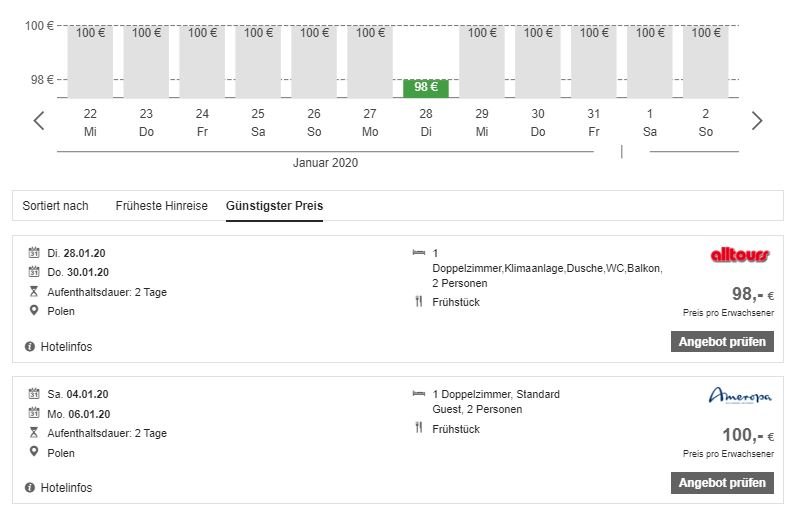Image resolution: width=795 pixels, height=512 pixels.
Task: Click the info icon in the Ameropa offer
Action: 30,488
